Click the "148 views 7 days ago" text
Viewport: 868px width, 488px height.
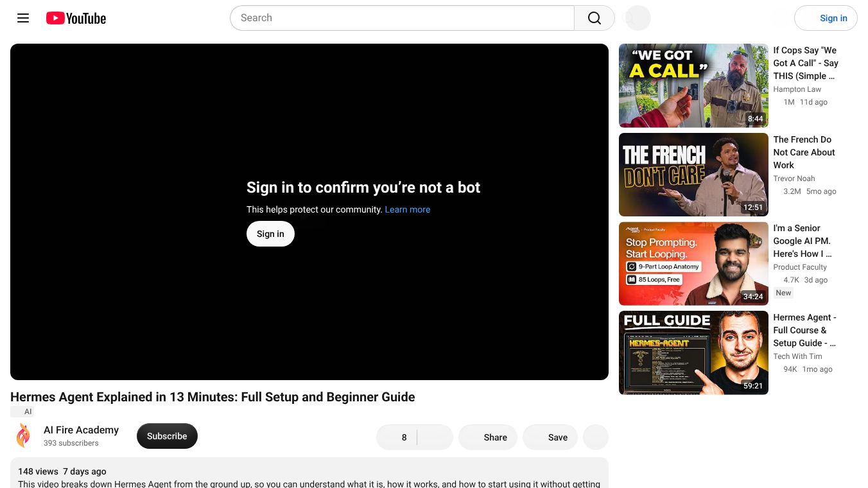(62, 471)
